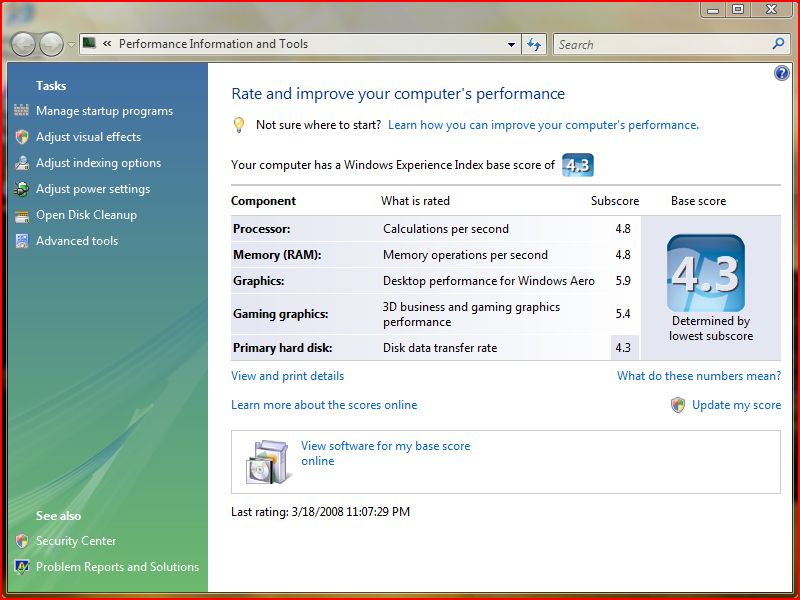Click the Subscore column header
Viewport: 800px width, 600px height.
tap(615, 201)
